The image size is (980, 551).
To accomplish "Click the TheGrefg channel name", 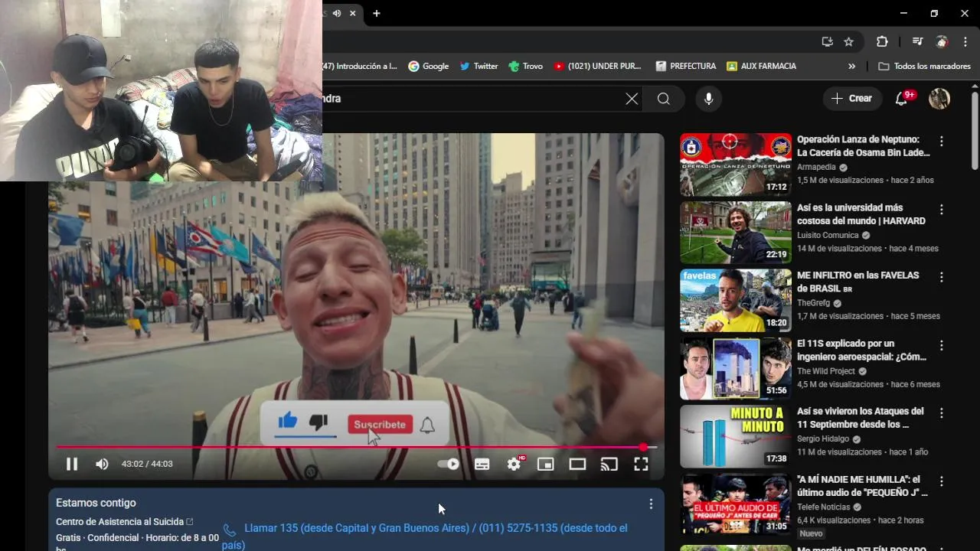I will coord(813,303).
